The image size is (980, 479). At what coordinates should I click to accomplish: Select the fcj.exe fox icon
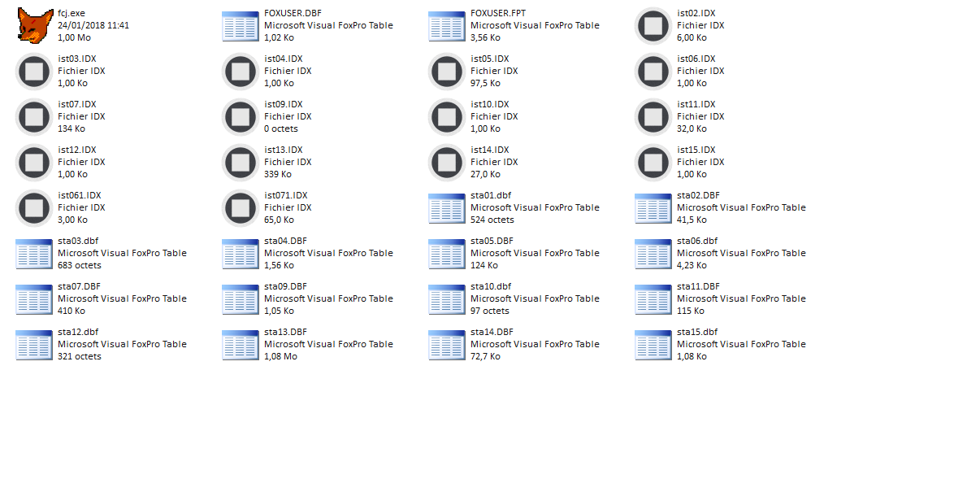[x=34, y=26]
